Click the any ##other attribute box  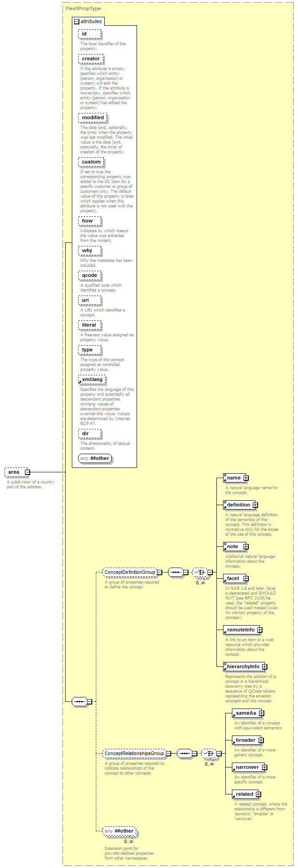pyautogui.click(x=95, y=458)
